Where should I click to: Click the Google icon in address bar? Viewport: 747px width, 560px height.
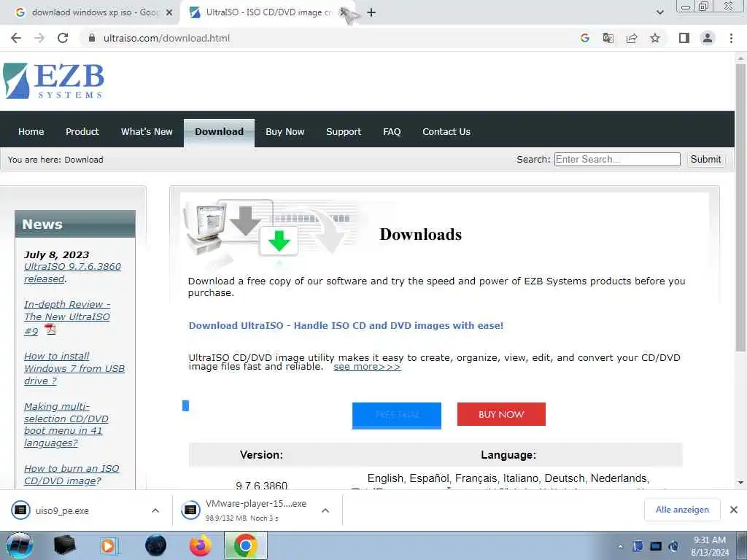coord(585,38)
